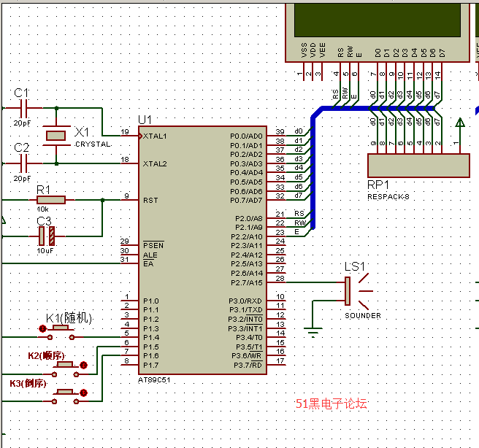The width and height of the screenshot is (479, 448).
Task: Click the XTAL1 pin label
Action: tap(155, 136)
